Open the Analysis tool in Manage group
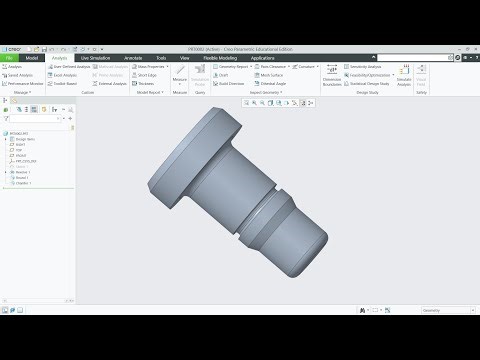Screen dimensions: 480x360 point(12,67)
